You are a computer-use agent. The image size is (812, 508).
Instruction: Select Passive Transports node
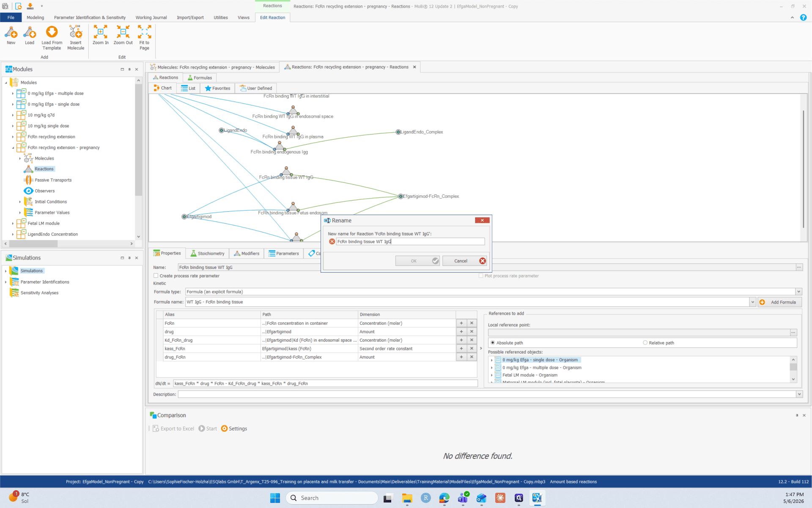53,180
